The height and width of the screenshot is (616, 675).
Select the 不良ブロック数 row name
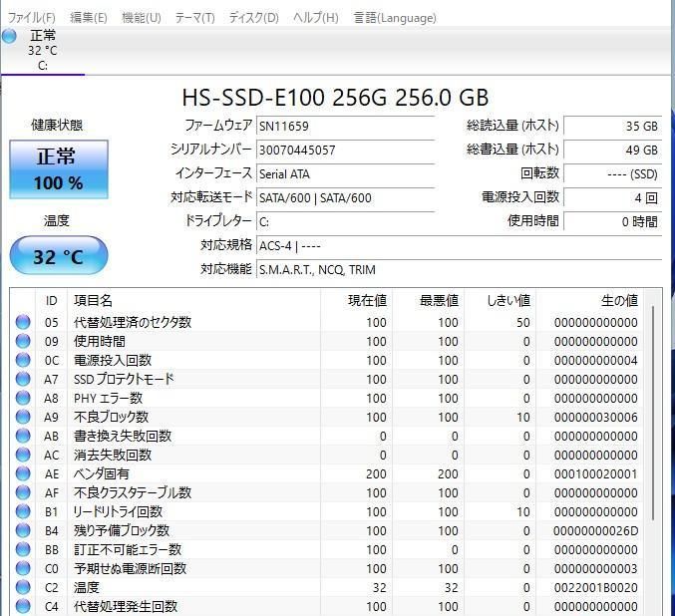click(111, 417)
